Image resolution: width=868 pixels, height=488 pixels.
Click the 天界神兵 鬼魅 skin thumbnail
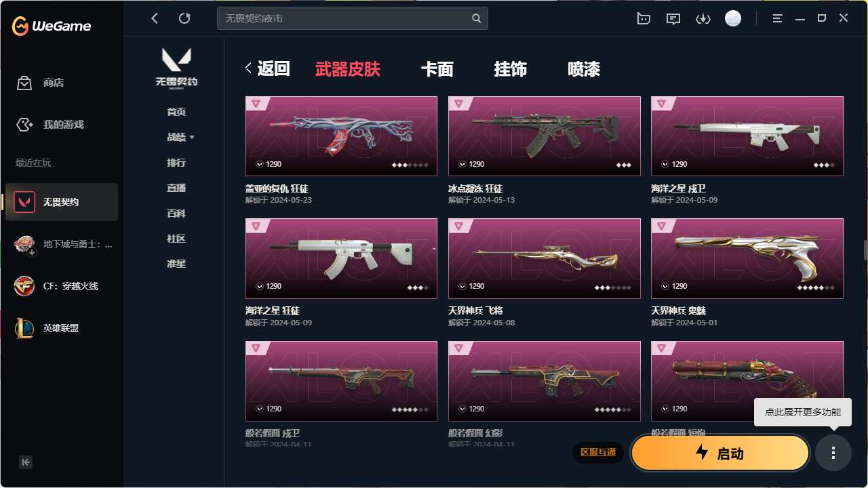pos(747,258)
